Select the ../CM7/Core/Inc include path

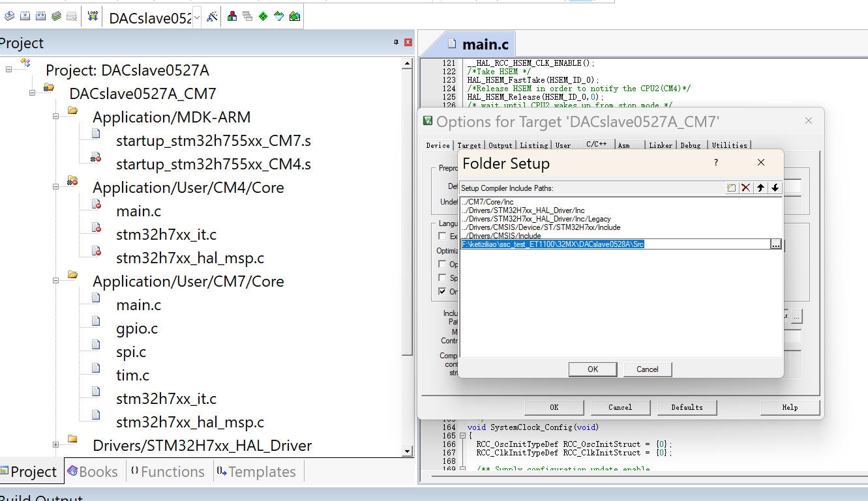[x=488, y=202]
